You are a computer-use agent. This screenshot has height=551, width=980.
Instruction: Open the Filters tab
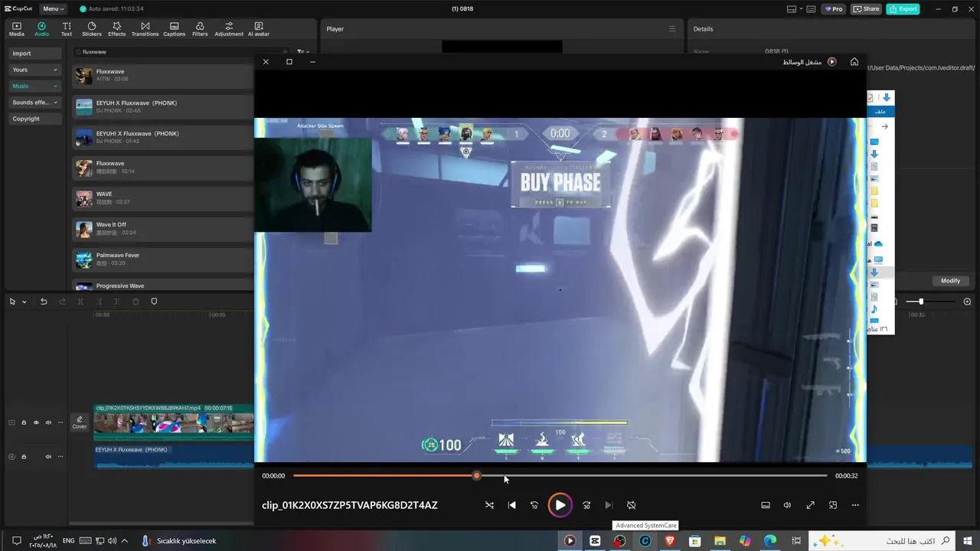click(x=200, y=29)
